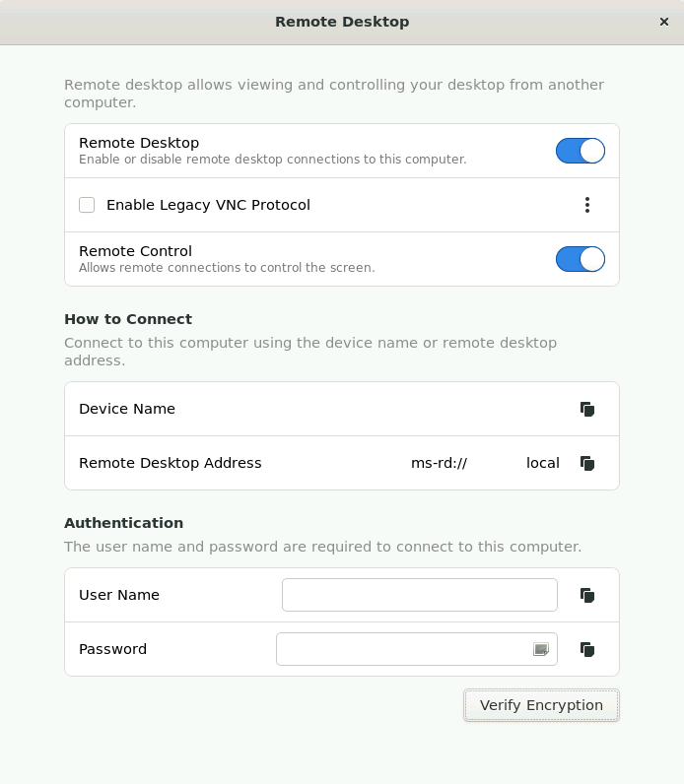This screenshot has height=784, width=684.
Task: Click the Remote Control row title
Action: coord(135,251)
